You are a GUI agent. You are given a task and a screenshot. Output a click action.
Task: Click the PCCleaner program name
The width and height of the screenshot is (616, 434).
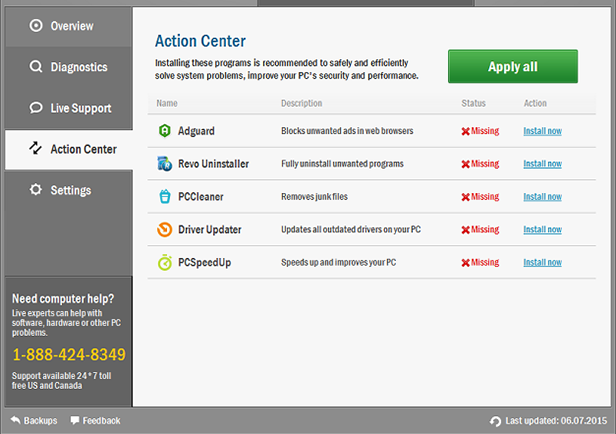click(201, 197)
